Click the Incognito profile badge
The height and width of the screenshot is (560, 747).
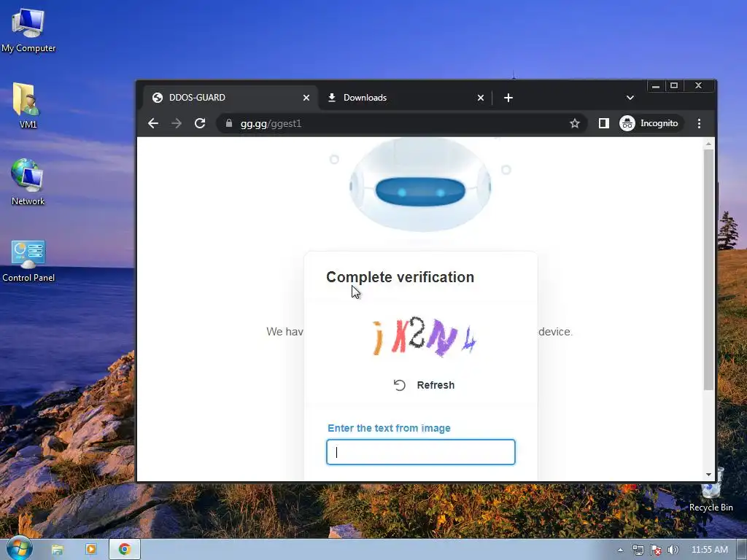pos(650,123)
